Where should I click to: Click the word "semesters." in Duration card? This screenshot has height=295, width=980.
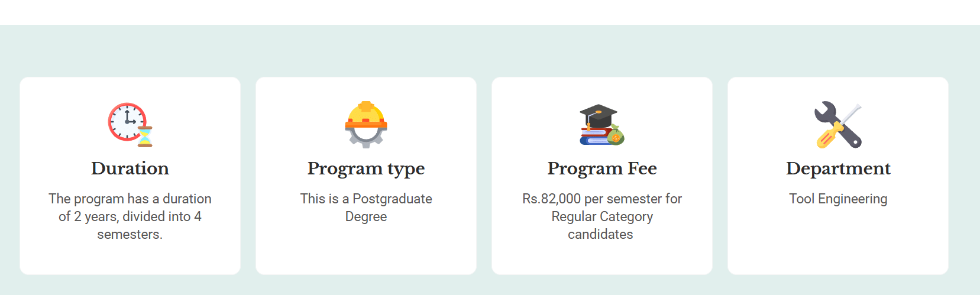click(130, 234)
